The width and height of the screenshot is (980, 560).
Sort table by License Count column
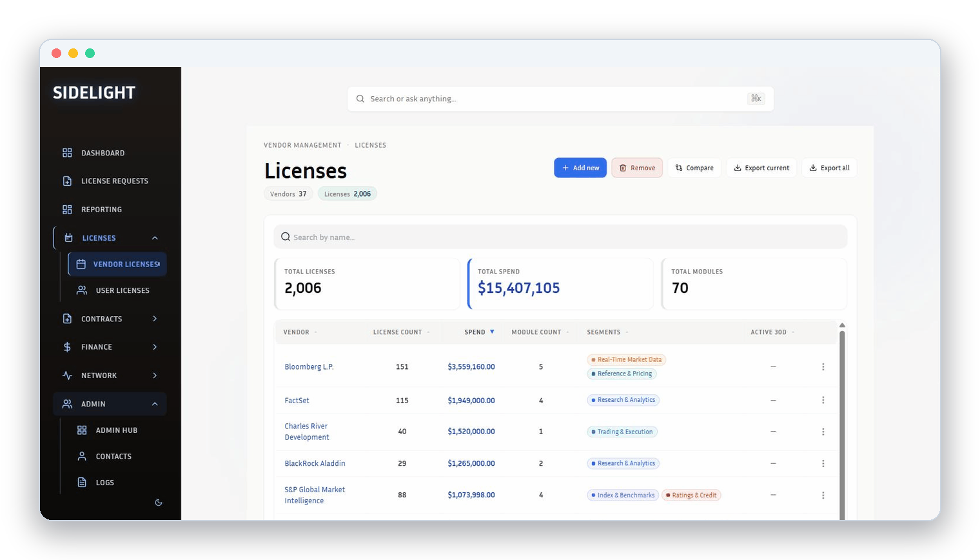tap(402, 332)
